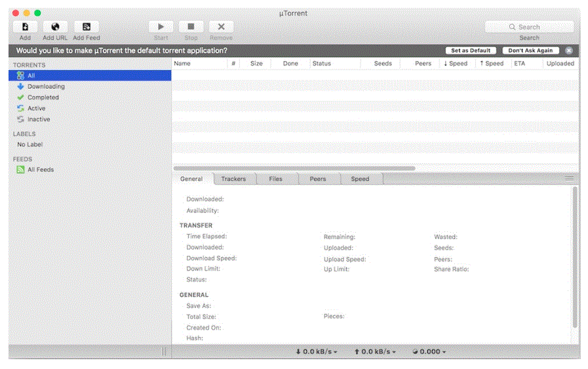588x369 pixels.
Task: Choose Don't Ask Again
Action: pos(530,50)
